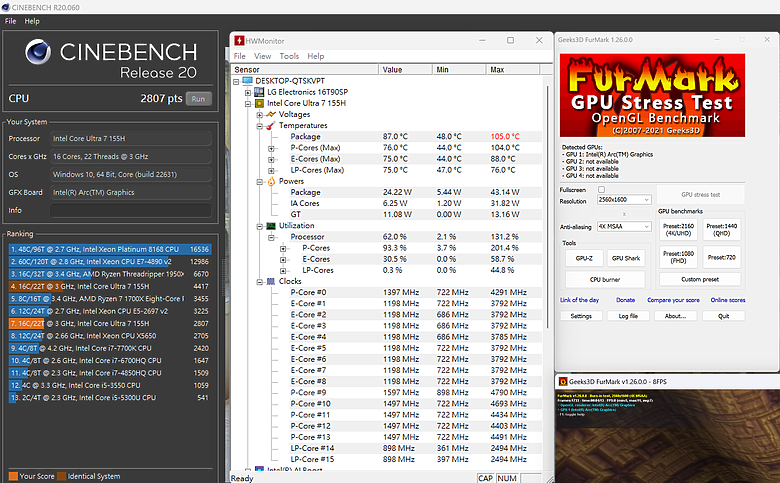Viewport: 780px width, 483px height.
Task: Open the Resolution 2560x1600 dropdown
Action: pos(624,199)
